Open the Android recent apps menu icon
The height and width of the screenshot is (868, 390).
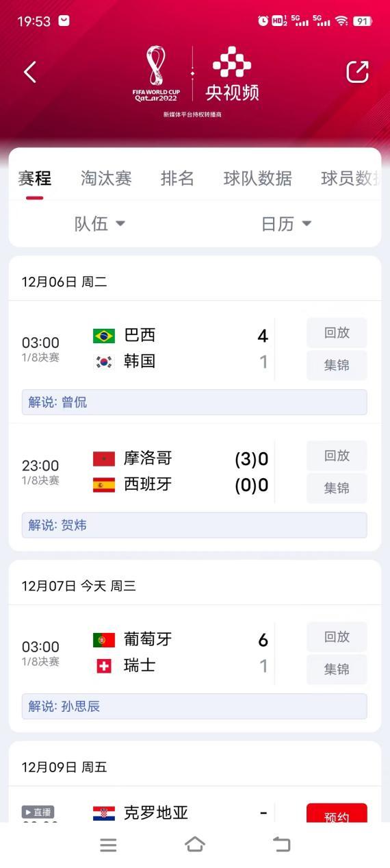[108, 845]
